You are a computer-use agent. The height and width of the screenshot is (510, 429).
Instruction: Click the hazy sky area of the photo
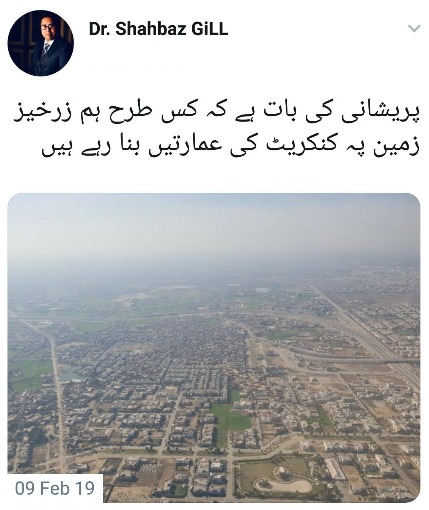(213, 227)
